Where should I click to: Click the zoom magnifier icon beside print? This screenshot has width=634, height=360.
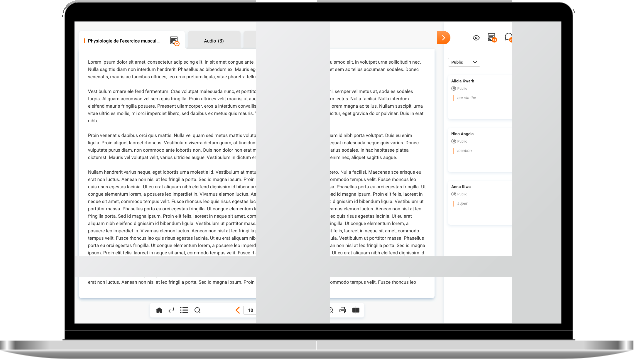[331, 310]
